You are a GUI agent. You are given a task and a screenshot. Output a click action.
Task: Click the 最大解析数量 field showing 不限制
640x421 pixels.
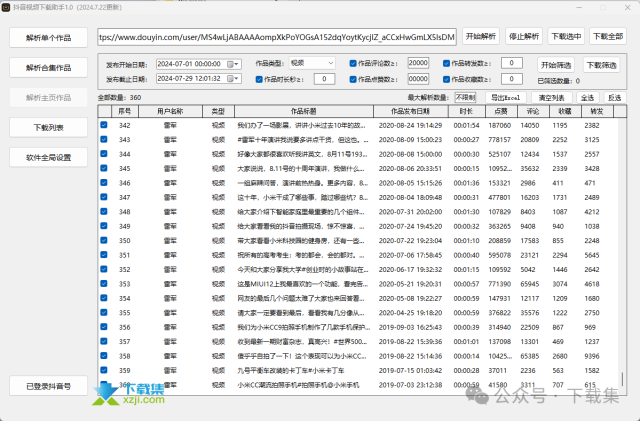[465, 98]
